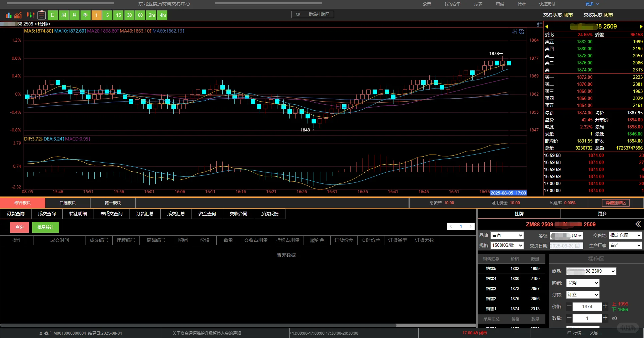Open the 成交查询 tab
The height and width of the screenshot is (338, 644).
tap(47, 214)
